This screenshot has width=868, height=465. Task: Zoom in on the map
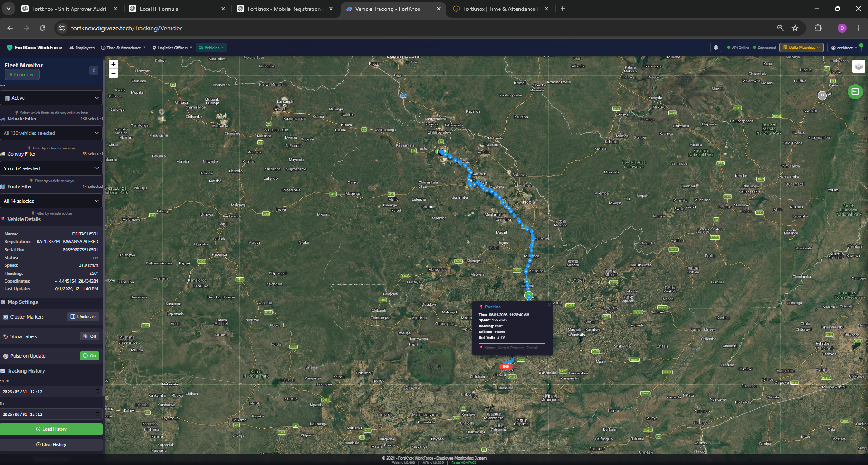click(x=114, y=64)
